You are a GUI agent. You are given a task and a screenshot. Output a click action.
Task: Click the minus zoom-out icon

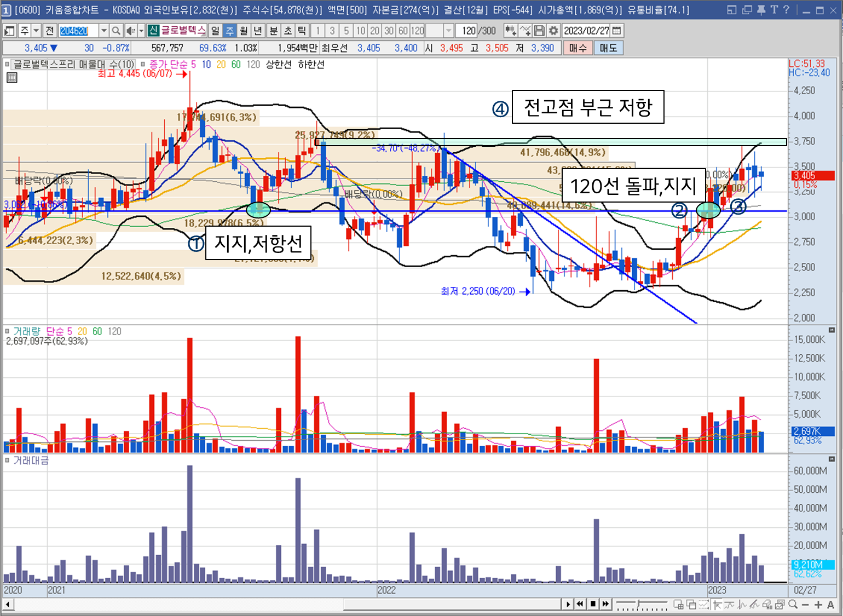point(805,605)
